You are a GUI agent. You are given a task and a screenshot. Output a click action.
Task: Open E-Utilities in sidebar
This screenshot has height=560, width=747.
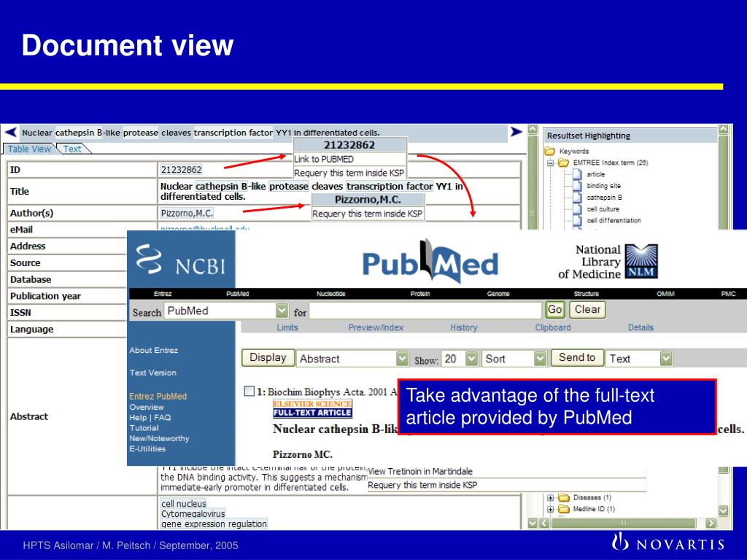pos(147,448)
